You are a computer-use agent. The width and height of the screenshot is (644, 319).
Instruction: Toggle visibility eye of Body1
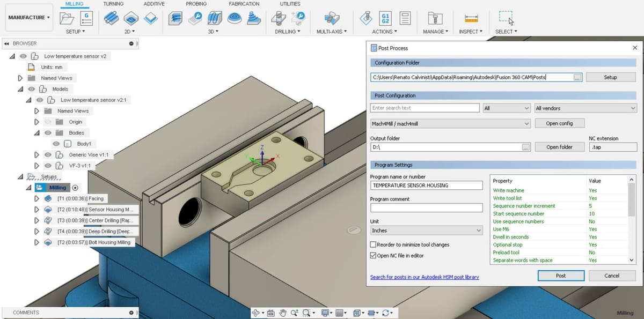click(56, 144)
